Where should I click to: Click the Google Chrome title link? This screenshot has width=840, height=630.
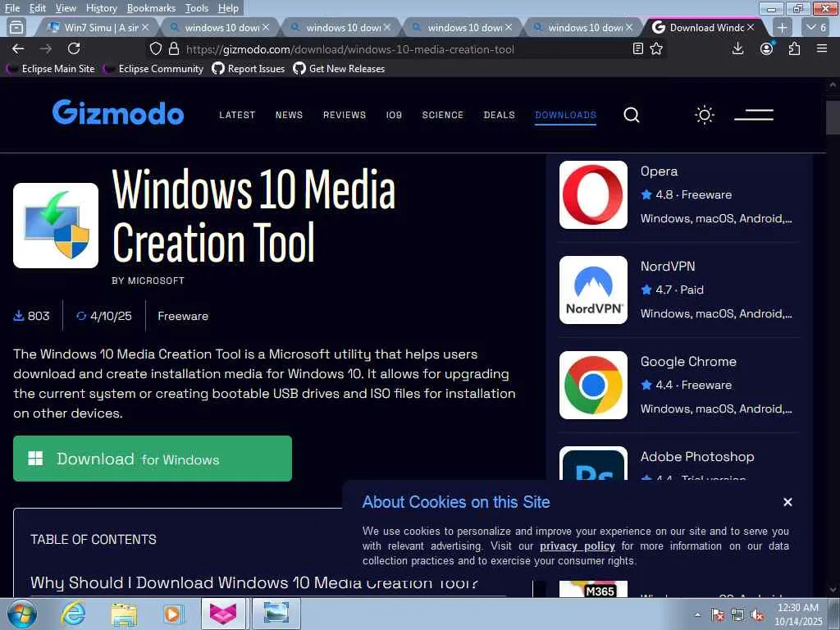click(x=688, y=362)
